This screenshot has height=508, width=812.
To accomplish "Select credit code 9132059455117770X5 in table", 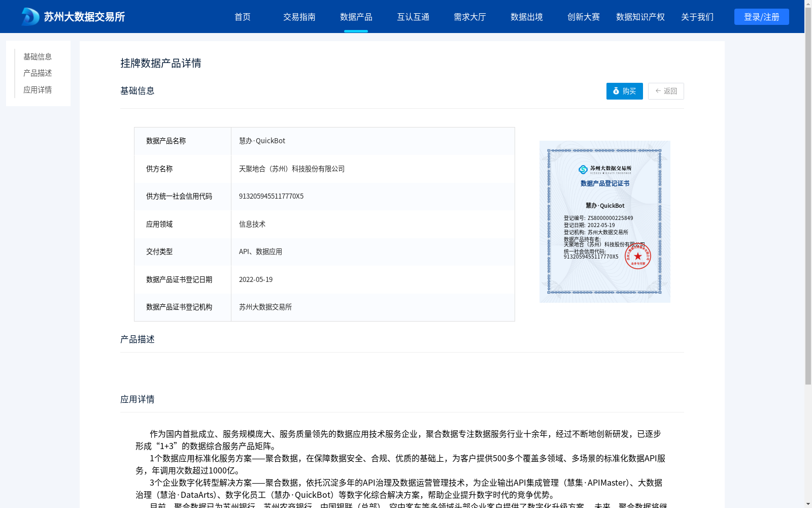I will point(271,196).
